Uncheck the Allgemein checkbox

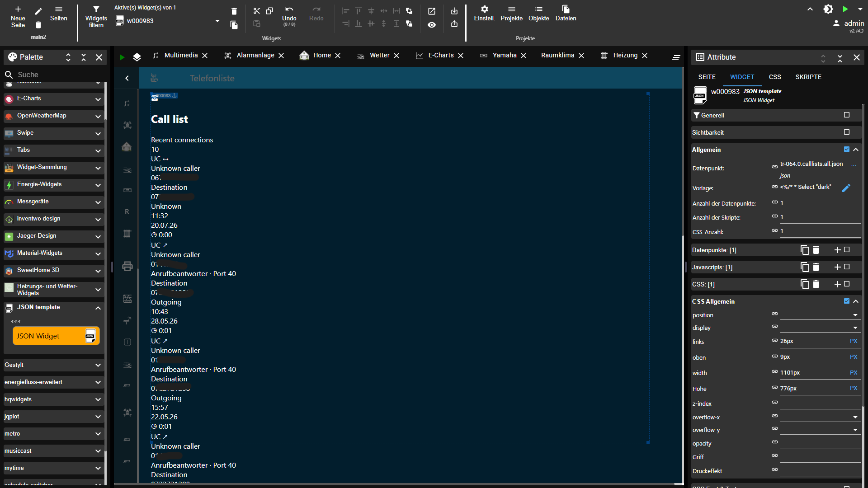tap(847, 149)
